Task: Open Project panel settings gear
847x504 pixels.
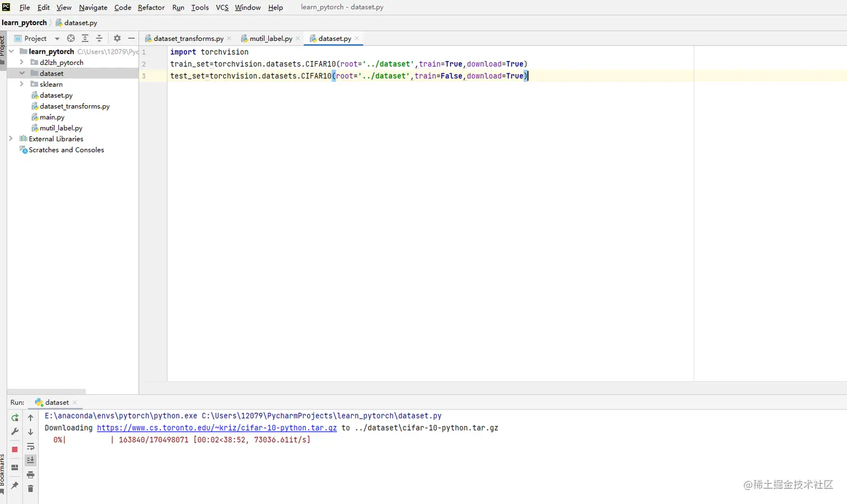Action: click(x=117, y=38)
